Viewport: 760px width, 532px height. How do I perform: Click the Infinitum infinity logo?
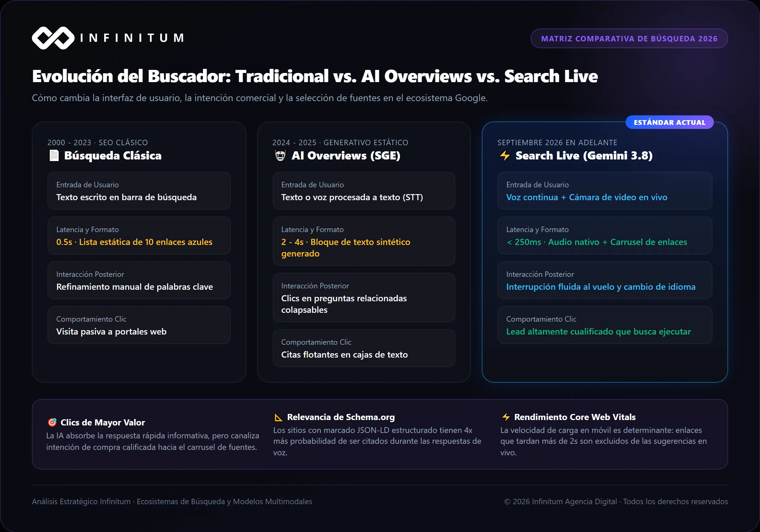coord(53,38)
